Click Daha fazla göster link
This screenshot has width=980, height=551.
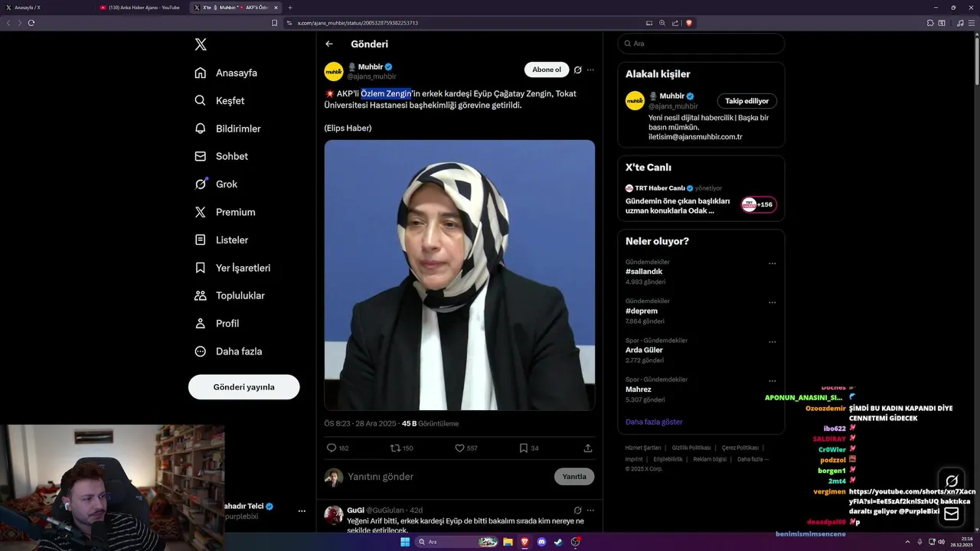[x=654, y=422]
